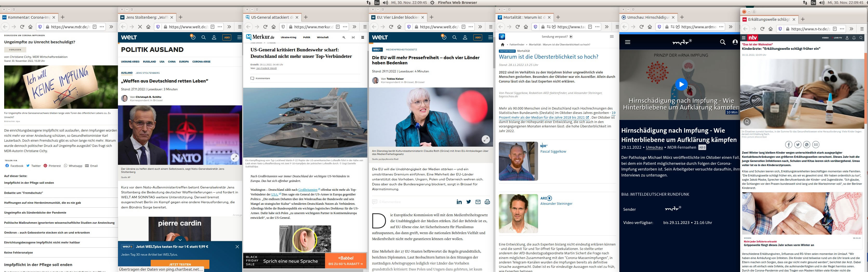Image resolution: width=868 pixels, height=272 pixels.
Task: Open tracking protection shield in the merkur.de window
Action: tap(283, 26)
